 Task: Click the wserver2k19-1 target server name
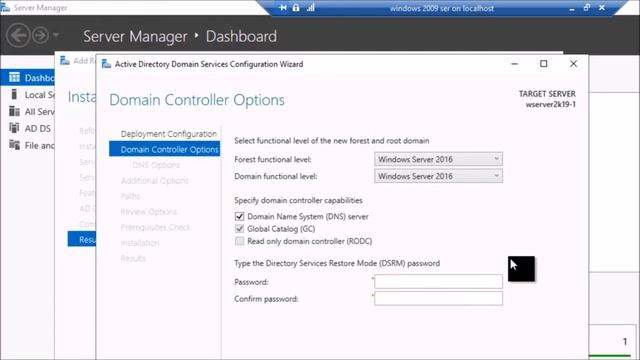[551, 104]
